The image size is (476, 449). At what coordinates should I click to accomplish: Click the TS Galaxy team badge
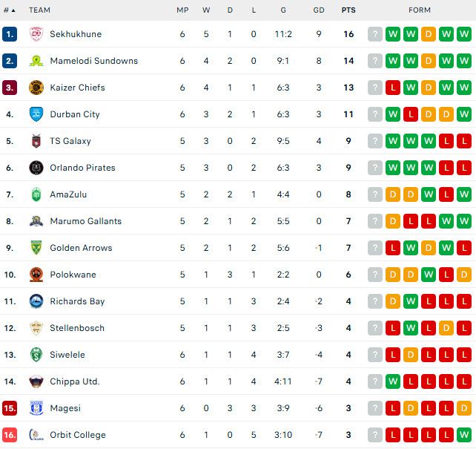click(36, 141)
